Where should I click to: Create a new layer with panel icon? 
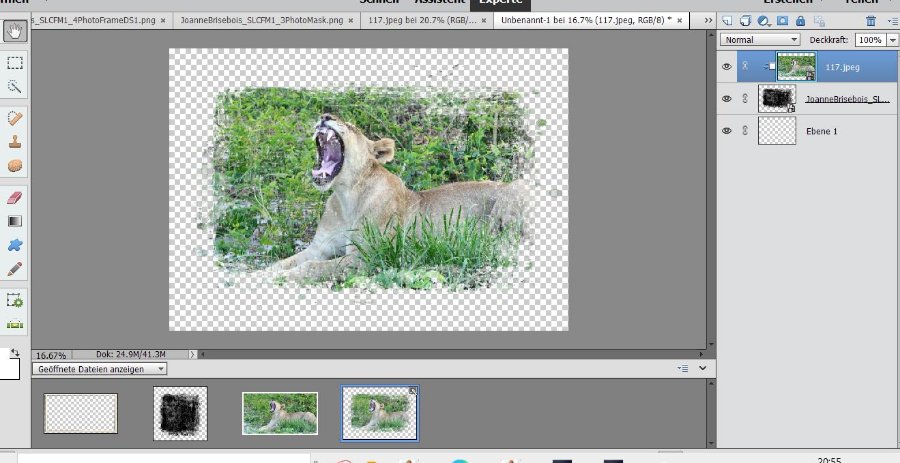coord(728,20)
